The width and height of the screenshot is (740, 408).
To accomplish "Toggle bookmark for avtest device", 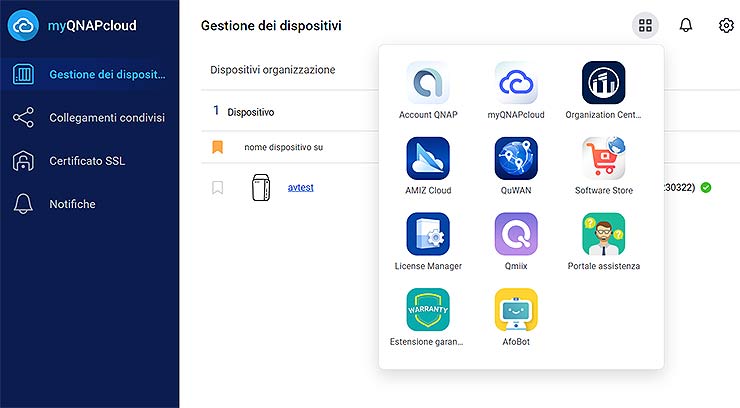I will 217,188.
